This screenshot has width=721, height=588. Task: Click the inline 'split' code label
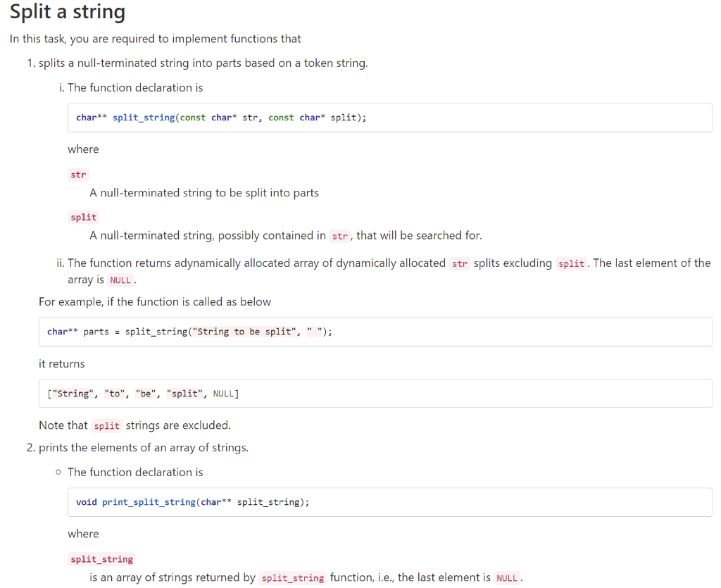coord(82,217)
